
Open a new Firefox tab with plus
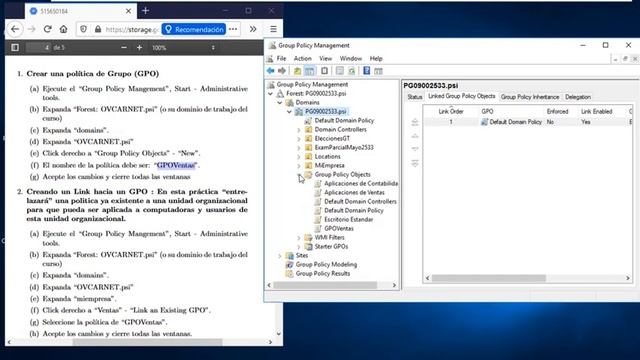(x=145, y=11)
